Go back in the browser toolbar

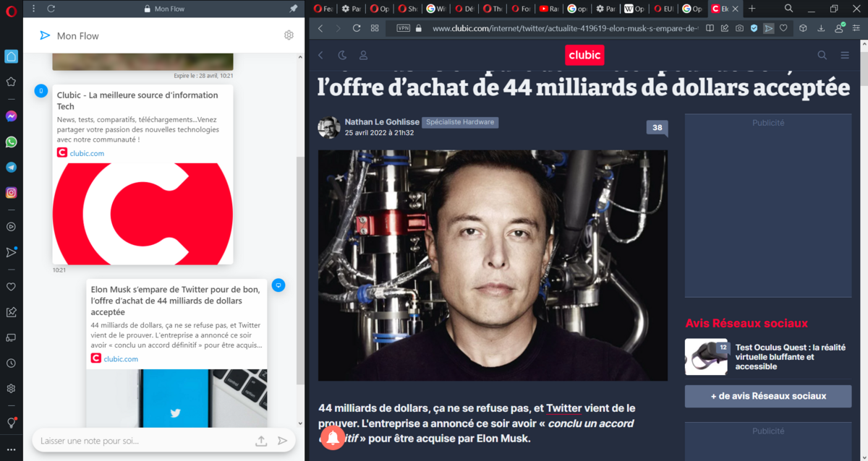point(320,28)
